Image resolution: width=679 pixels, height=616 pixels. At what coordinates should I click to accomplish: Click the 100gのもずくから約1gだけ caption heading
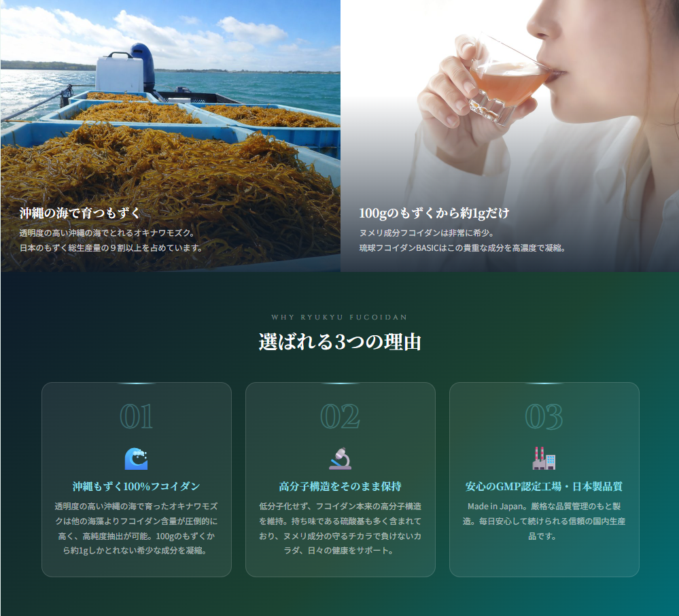434,213
